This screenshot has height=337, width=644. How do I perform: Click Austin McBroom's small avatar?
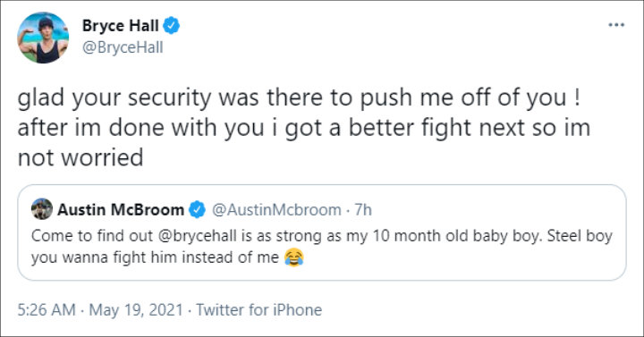[42, 209]
